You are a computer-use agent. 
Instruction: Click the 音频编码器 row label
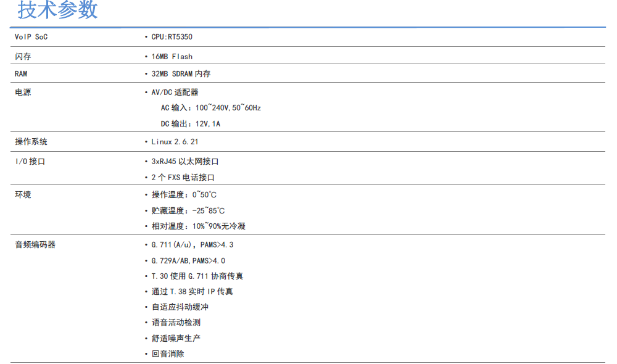pos(35,245)
